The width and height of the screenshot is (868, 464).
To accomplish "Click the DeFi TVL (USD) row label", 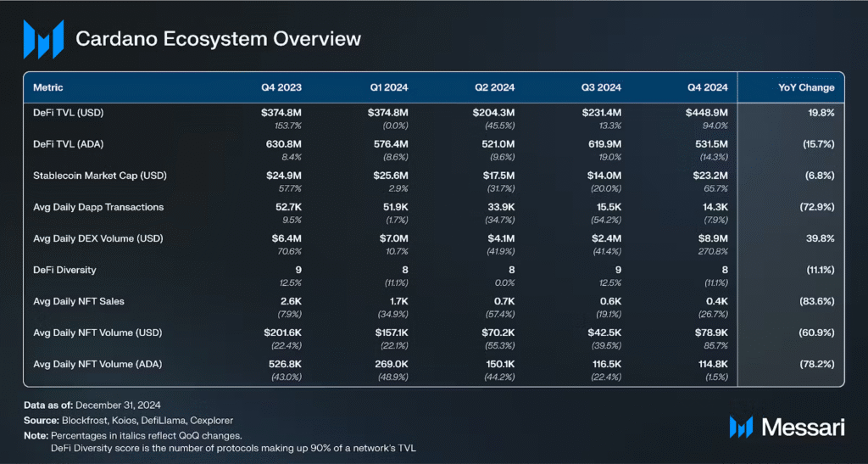I will click(69, 113).
